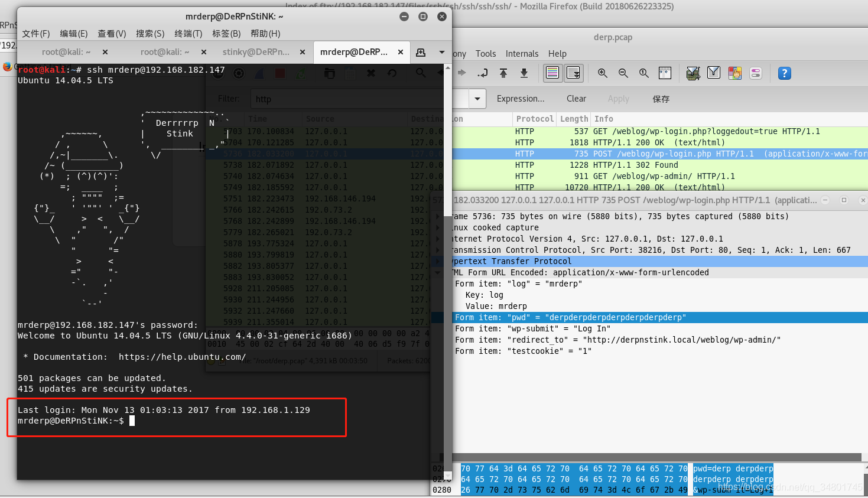The width and height of the screenshot is (868, 498).
Task: Open terminal 帮助(H) menu
Action: (265, 34)
